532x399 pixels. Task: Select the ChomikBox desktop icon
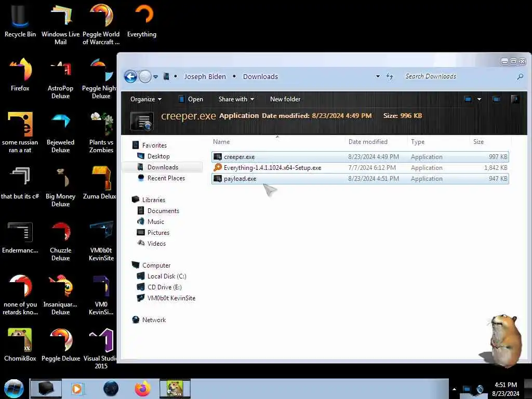pyautogui.click(x=20, y=345)
